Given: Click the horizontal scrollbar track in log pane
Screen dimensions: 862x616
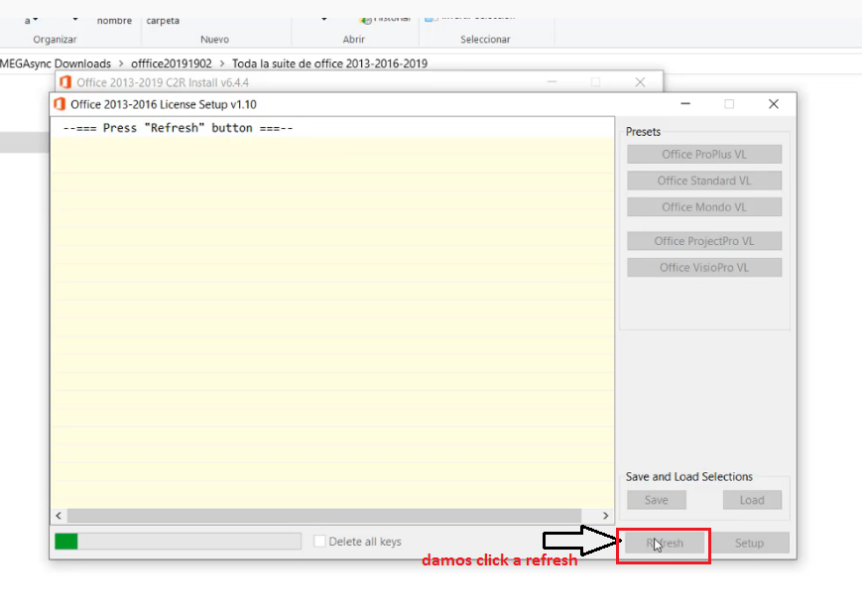Looking at the screenshot, I should coord(324,516).
